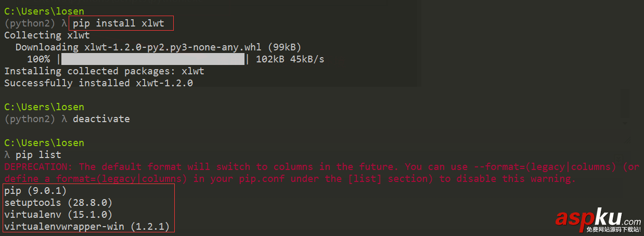This screenshot has height=236, width=644.
Task: Click the Chinese tagline under the aspku logo
Action: click(613, 229)
